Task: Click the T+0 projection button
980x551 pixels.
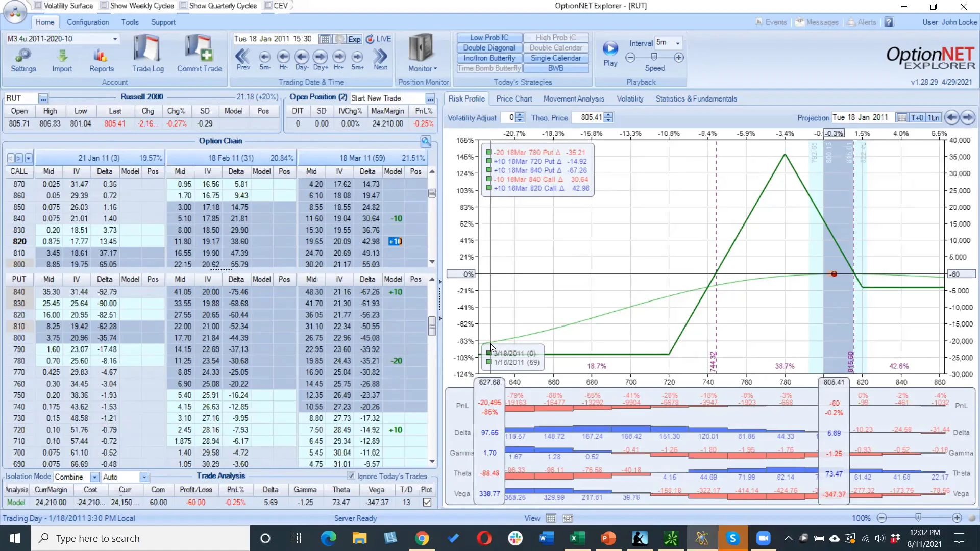Action: coord(917,118)
